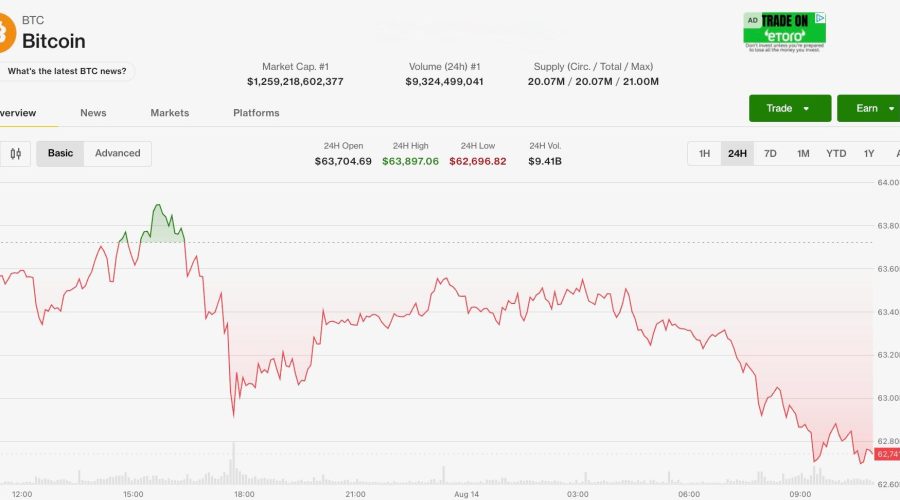Select Basic chart mode
The height and width of the screenshot is (500, 900).
(x=60, y=154)
